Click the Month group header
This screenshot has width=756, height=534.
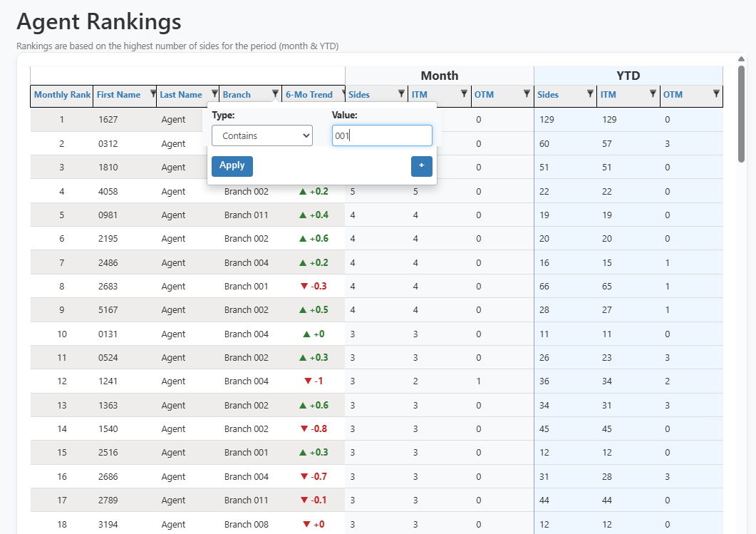tap(439, 76)
